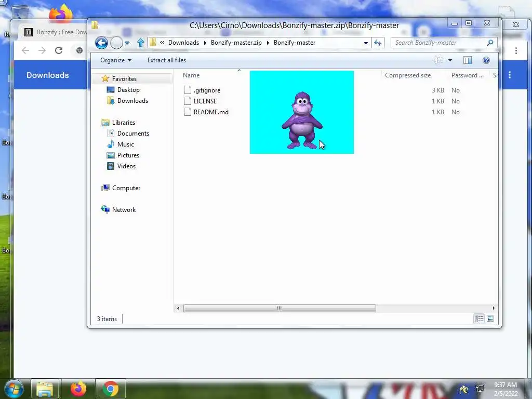Open Pictures library
The width and height of the screenshot is (532, 399).
(x=128, y=155)
